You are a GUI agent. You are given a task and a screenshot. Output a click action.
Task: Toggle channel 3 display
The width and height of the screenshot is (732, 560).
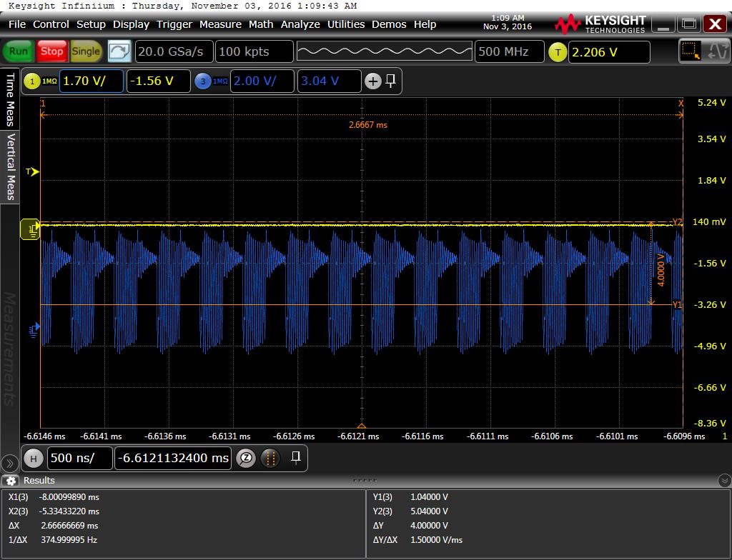(x=202, y=81)
